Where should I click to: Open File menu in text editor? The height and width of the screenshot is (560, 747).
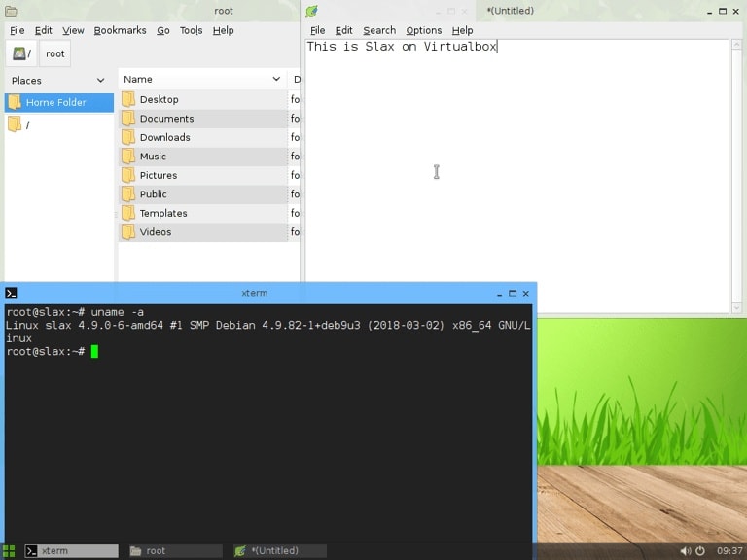pos(318,30)
